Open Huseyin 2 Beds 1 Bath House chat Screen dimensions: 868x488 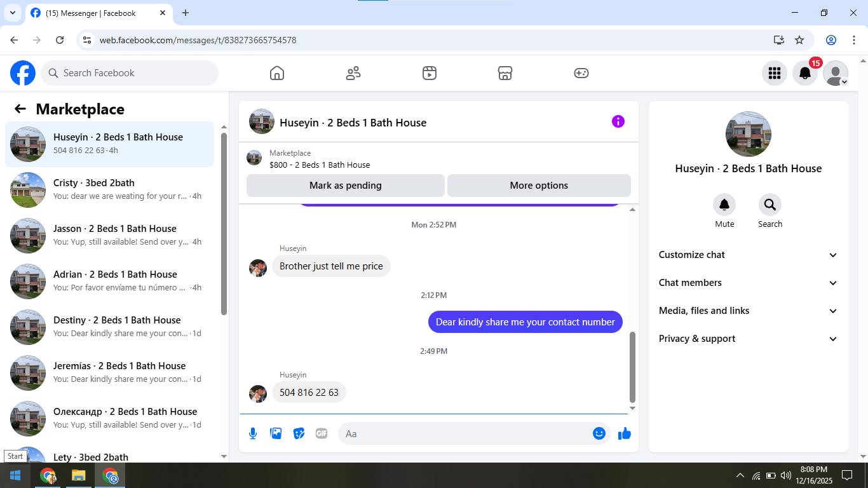(x=110, y=144)
